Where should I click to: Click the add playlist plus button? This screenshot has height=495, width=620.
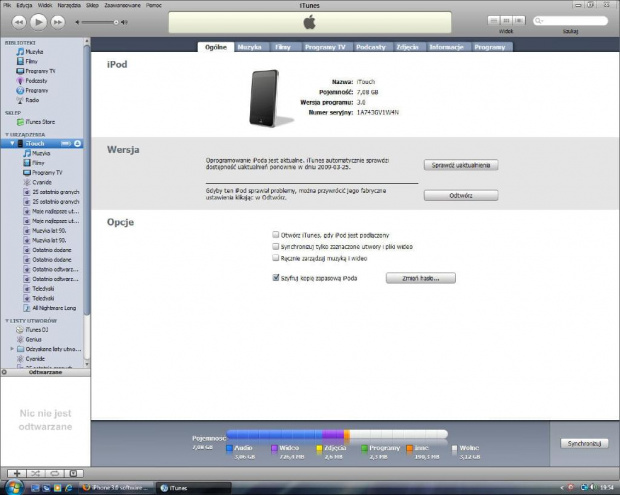17,473
